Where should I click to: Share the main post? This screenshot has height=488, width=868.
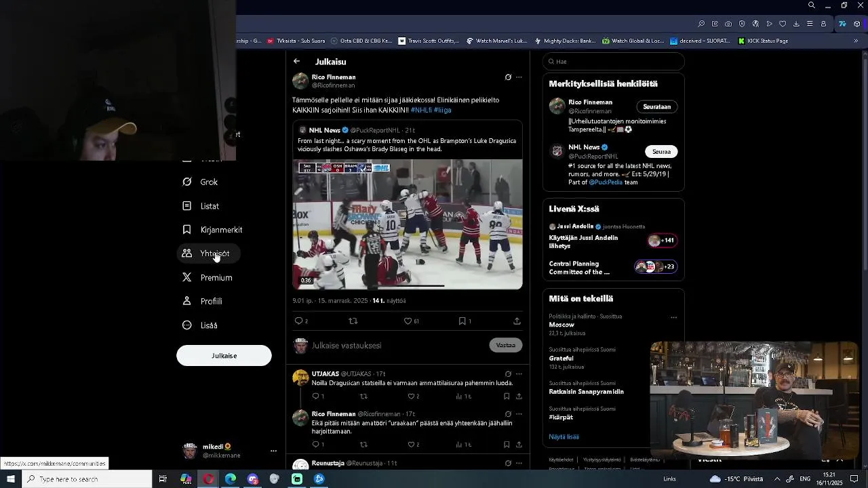coord(517,321)
